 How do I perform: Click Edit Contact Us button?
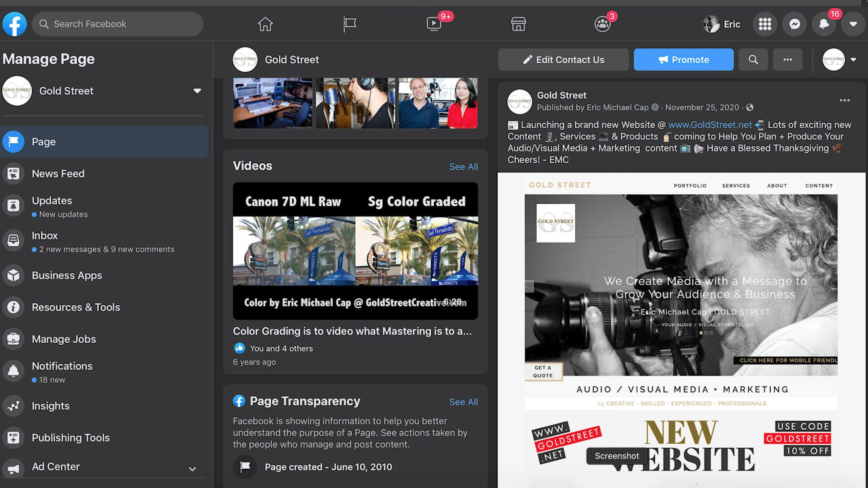(x=563, y=60)
